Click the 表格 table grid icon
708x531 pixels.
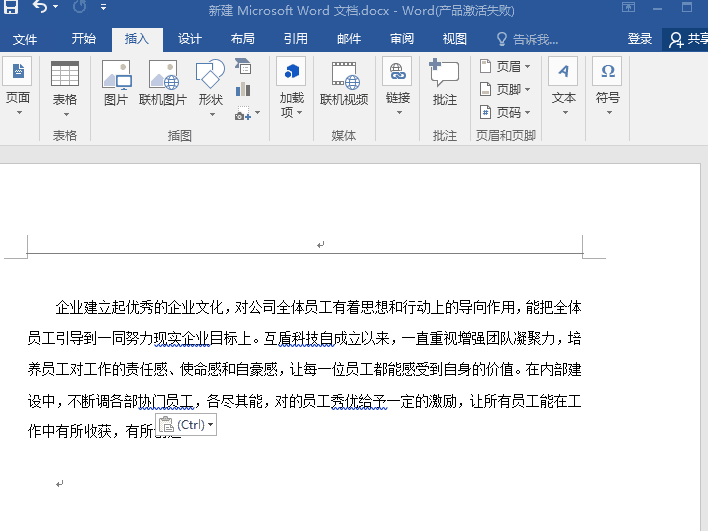coord(64,83)
